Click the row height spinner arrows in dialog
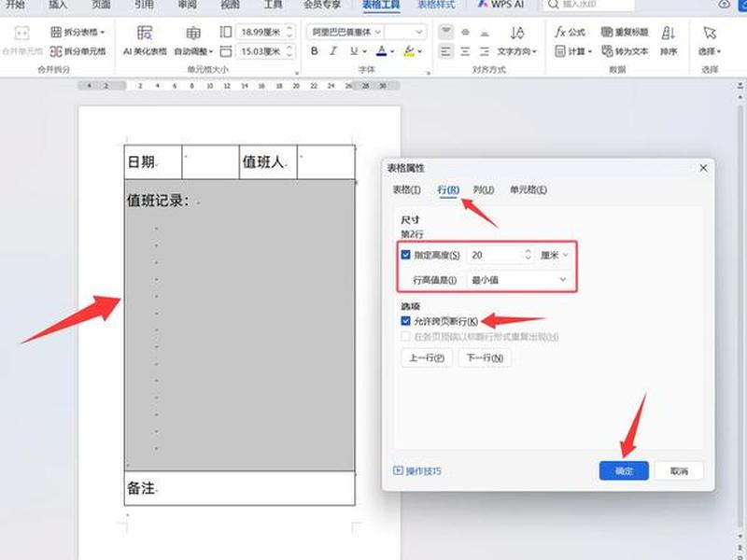 (528, 255)
